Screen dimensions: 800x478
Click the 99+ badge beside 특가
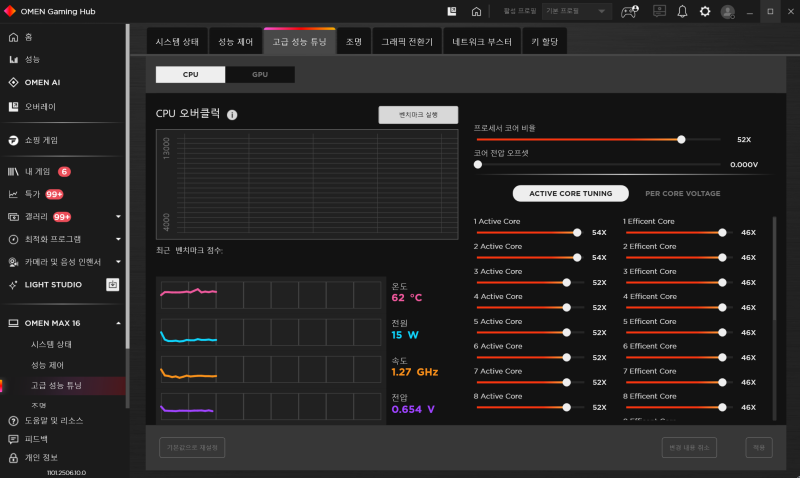[x=54, y=194]
